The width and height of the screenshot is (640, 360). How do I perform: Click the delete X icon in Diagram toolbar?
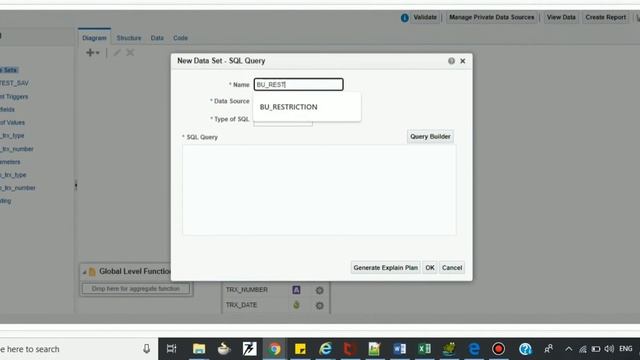(130, 53)
